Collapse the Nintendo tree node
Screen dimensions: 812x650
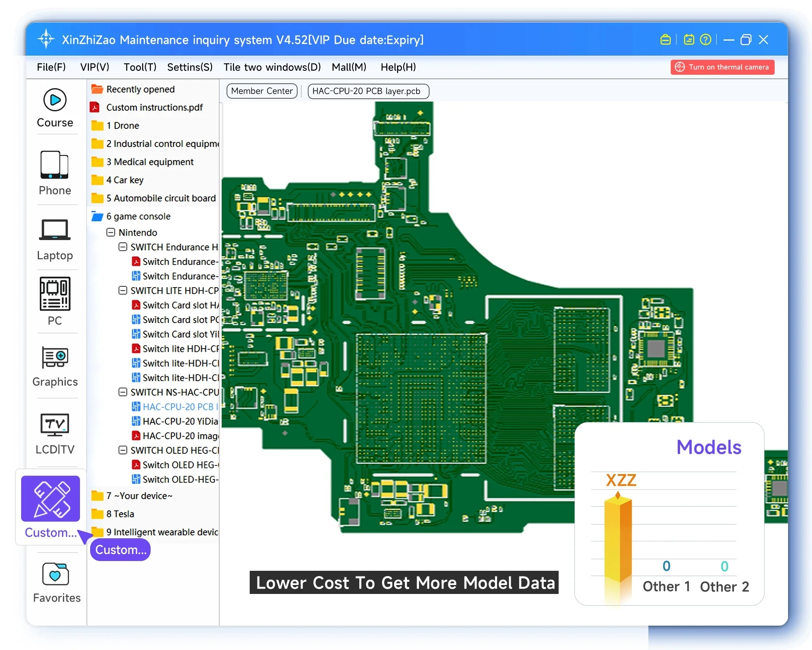click(111, 232)
